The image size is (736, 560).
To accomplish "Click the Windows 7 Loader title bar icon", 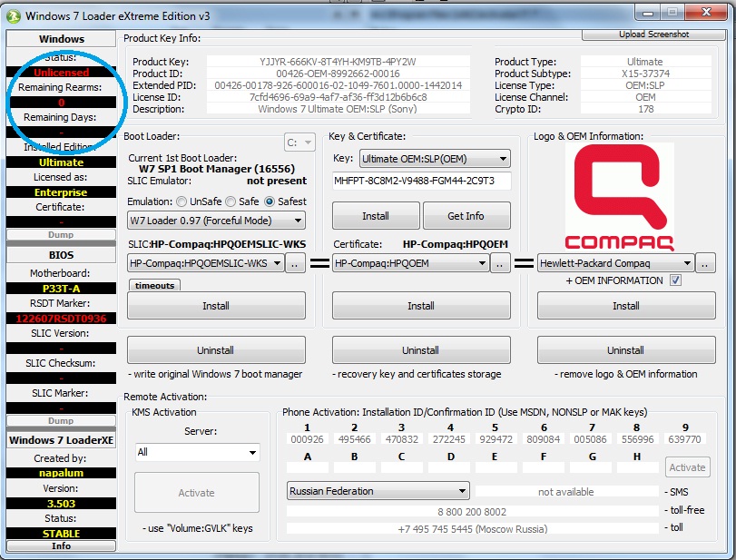I will click(13, 16).
